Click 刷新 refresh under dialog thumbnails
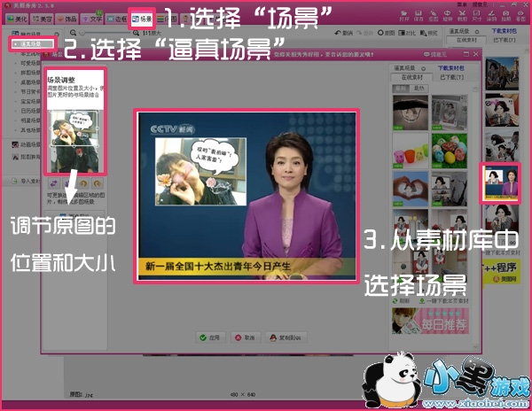This screenshot has width=532, height=411. click(401, 301)
